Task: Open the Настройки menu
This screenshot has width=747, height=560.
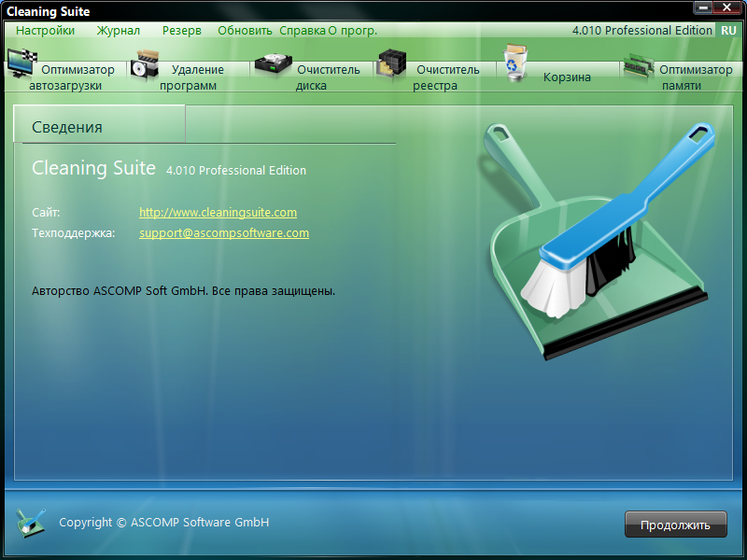Action: click(x=45, y=31)
